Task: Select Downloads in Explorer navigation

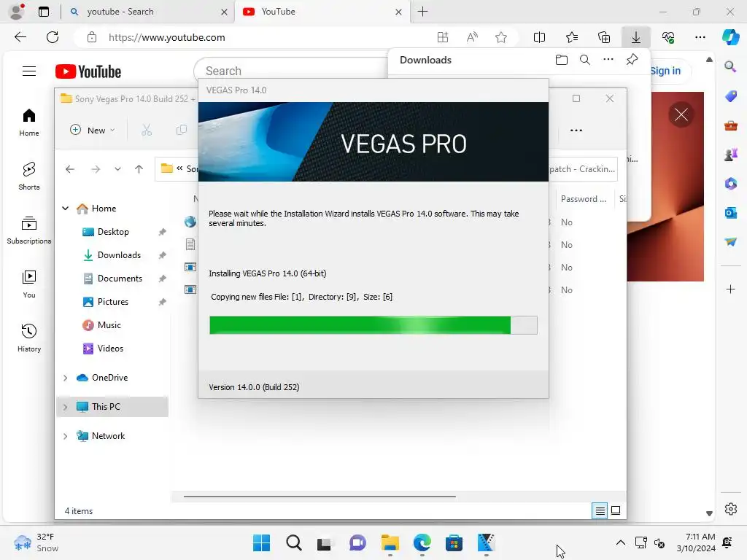Action: click(119, 254)
